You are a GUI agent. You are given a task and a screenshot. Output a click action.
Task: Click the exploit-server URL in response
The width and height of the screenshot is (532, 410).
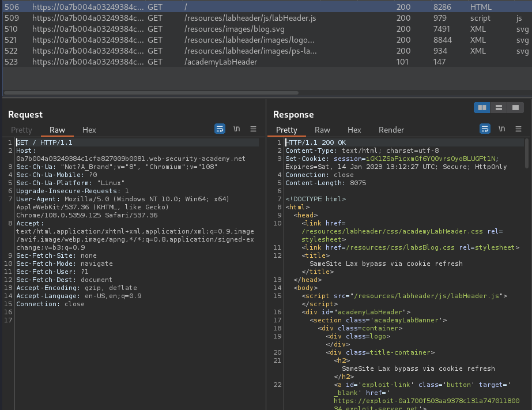(427, 405)
